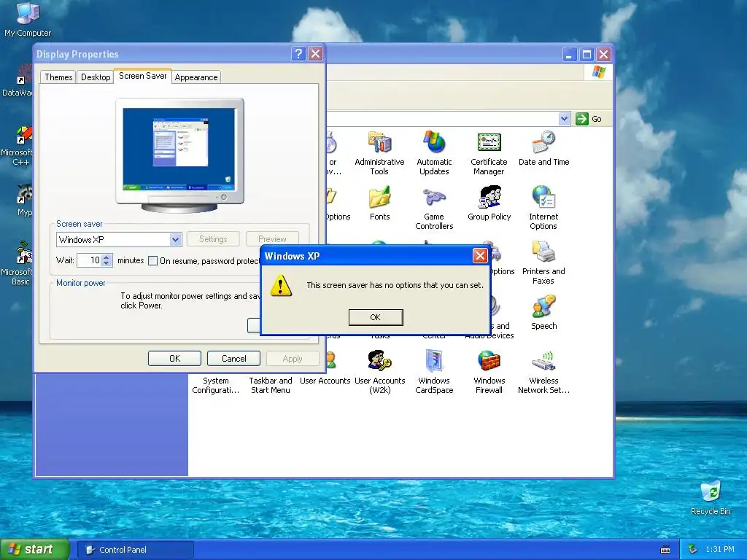Open Recycle Bin on desktop
Image resolution: width=747 pixels, height=560 pixels.
(x=711, y=498)
